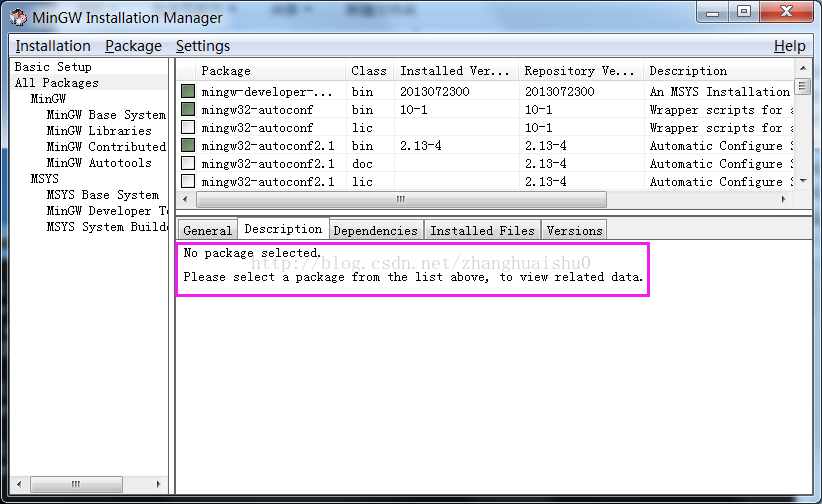Viewport: 822px width, 504px height.
Task: Toggle the mingw-developer bin package checkbox
Action: pyautogui.click(x=188, y=91)
